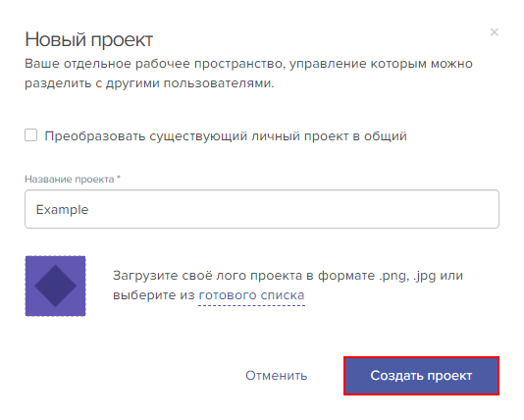Click the Новый проект dialog heading

(x=89, y=39)
